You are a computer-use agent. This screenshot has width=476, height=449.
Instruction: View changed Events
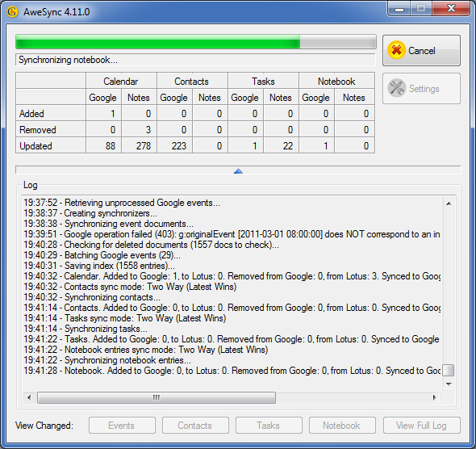pyautogui.click(x=122, y=426)
